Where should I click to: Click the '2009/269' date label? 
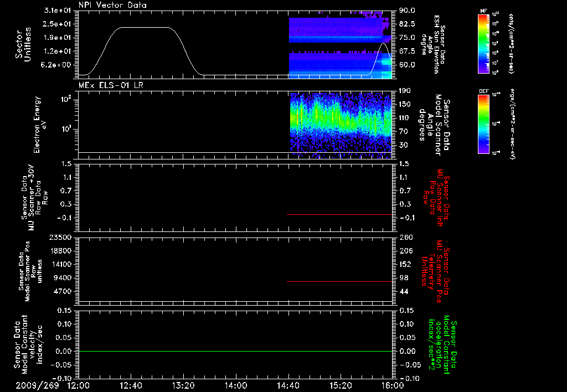point(37,385)
